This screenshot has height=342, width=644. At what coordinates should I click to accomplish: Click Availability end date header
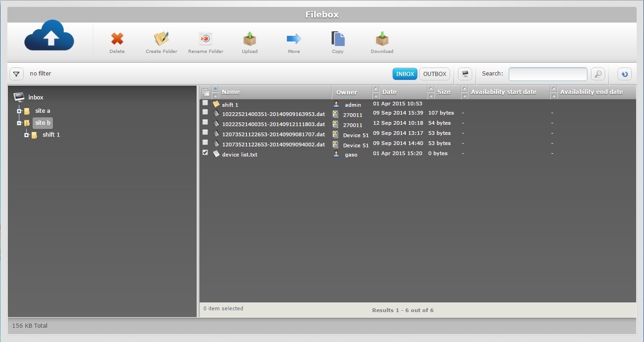592,92
